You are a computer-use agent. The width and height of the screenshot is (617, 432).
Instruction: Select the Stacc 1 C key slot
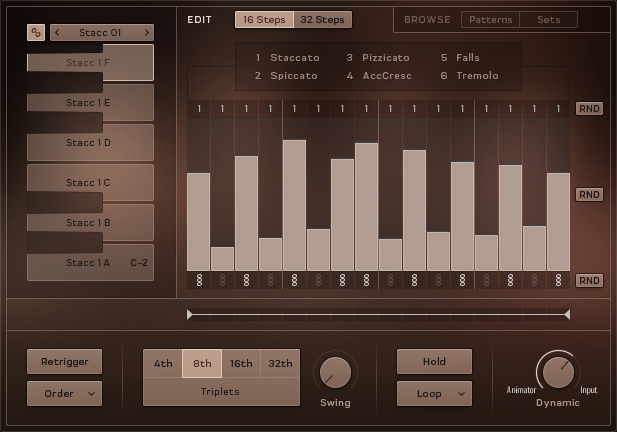[x=90, y=183]
